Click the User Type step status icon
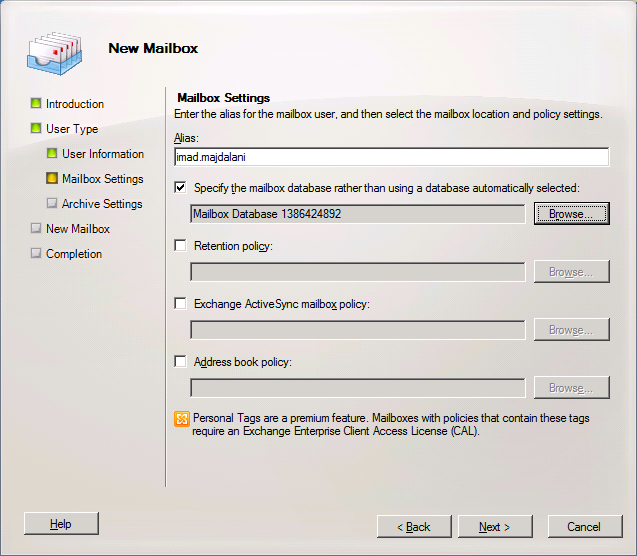Image resolution: width=637 pixels, height=556 pixels. [36, 129]
